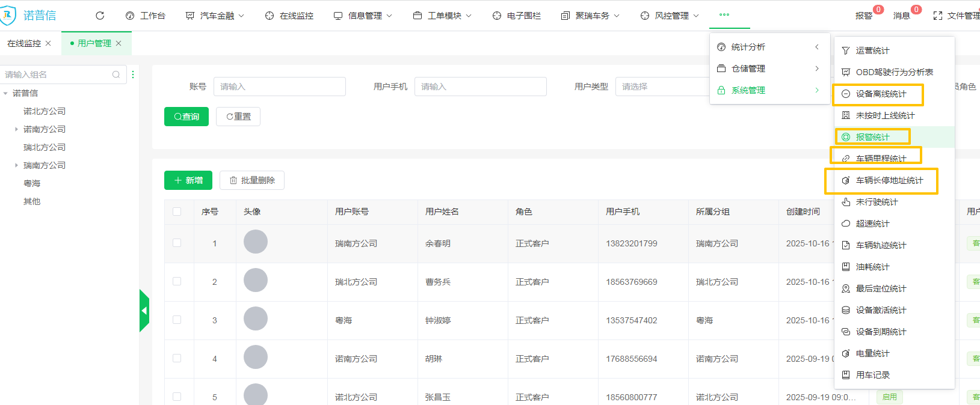Open 报警 notifications in header
The width and height of the screenshot is (980, 405).
tap(864, 16)
